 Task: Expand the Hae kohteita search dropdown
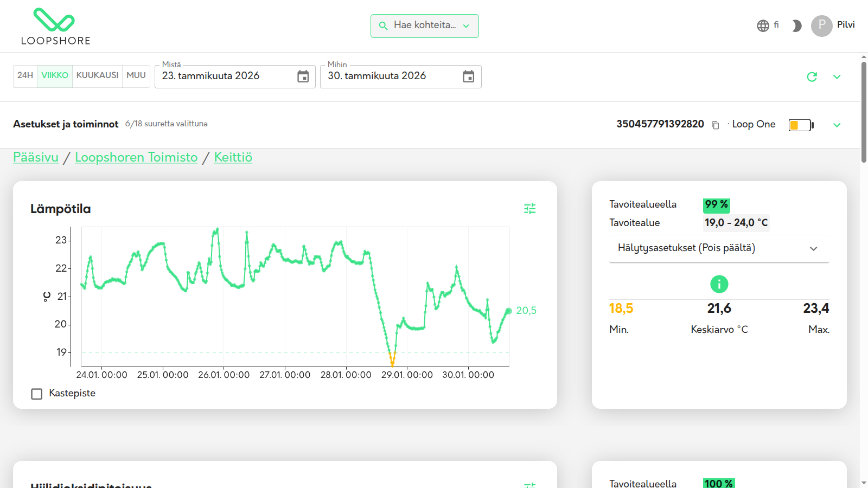click(x=466, y=26)
